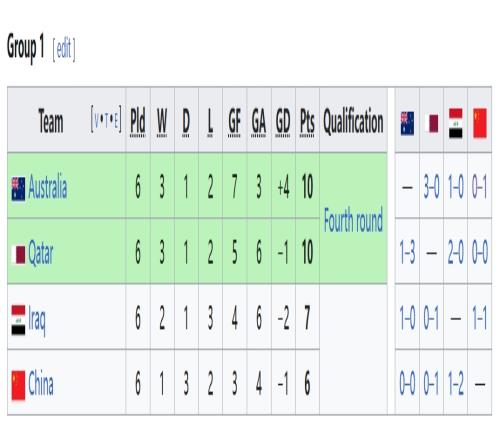Screen dimensions: 500x440
Task: Click the Iraq flag icon in header row
Action: point(455,123)
